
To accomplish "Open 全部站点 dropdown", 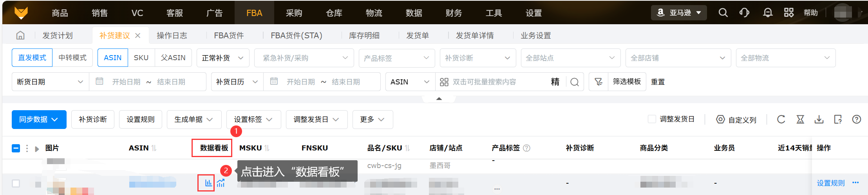I will tap(571, 58).
